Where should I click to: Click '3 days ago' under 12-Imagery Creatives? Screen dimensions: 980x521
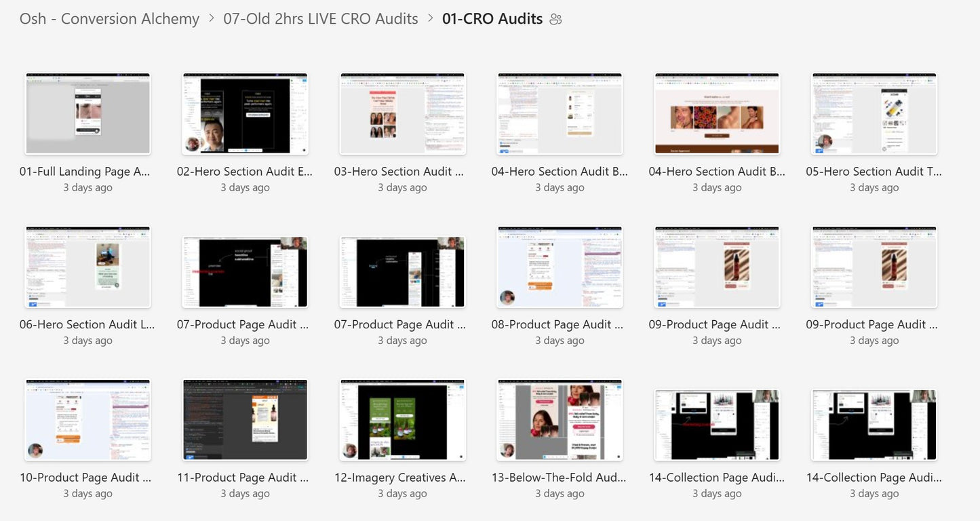402,495
